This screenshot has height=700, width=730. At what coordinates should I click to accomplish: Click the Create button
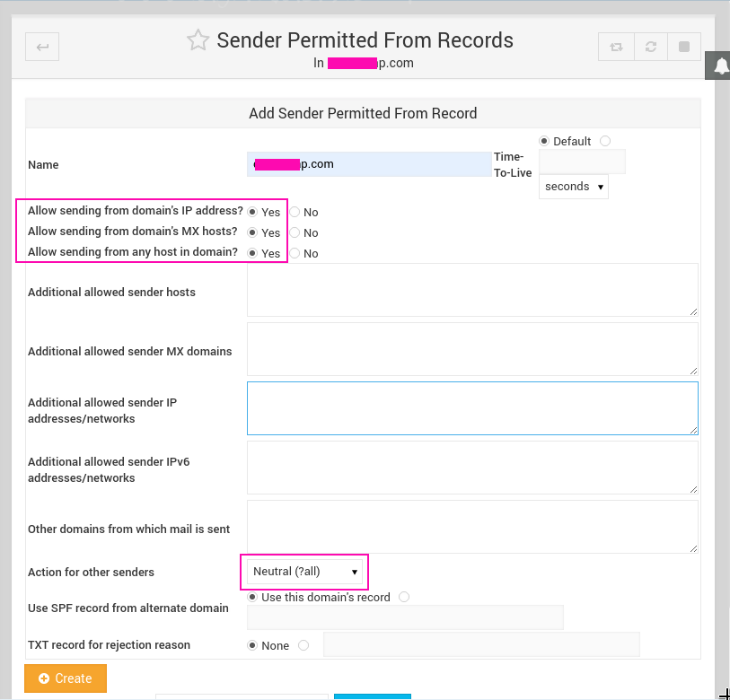(66, 678)
